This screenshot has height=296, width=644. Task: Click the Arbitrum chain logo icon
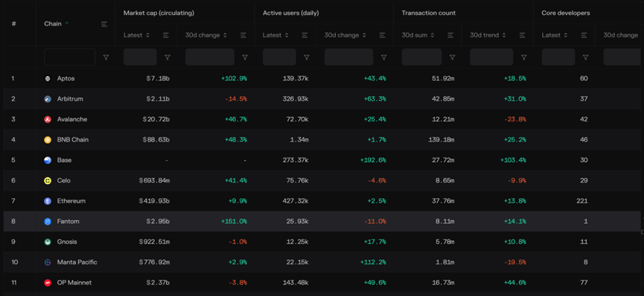(48, 99)
